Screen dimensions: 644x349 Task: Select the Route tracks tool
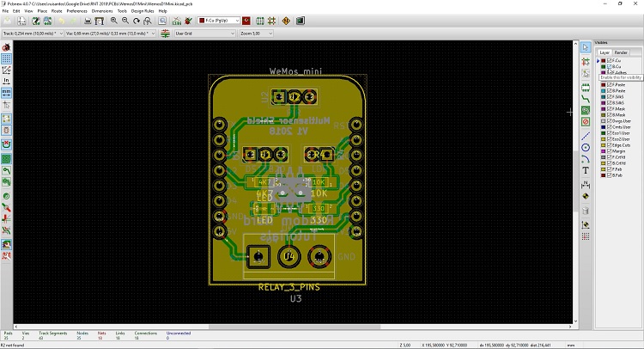(586, 98)
